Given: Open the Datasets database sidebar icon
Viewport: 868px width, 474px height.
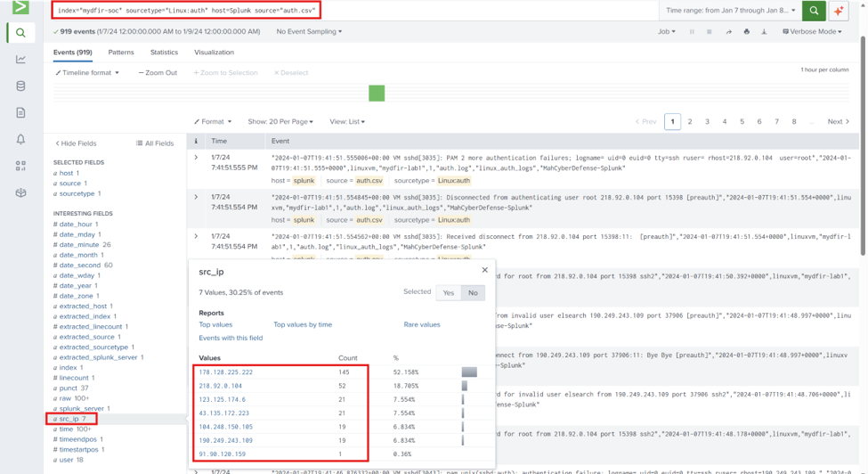Looking at the screenshot, I should [x=20, y=86].
